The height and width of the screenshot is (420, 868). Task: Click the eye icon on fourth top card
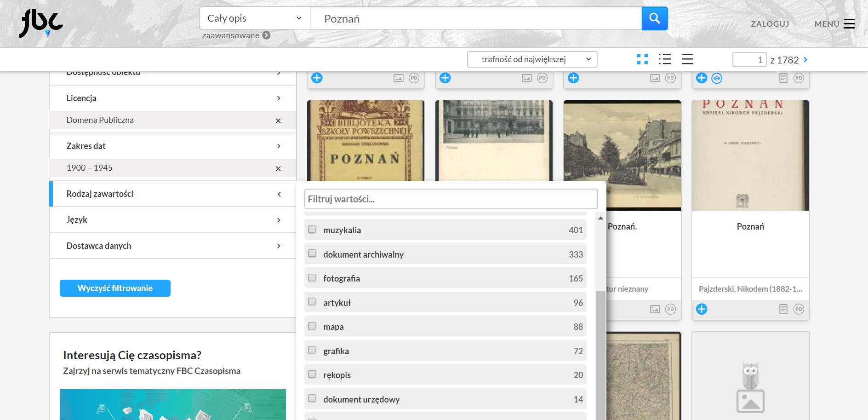point(717,78)
